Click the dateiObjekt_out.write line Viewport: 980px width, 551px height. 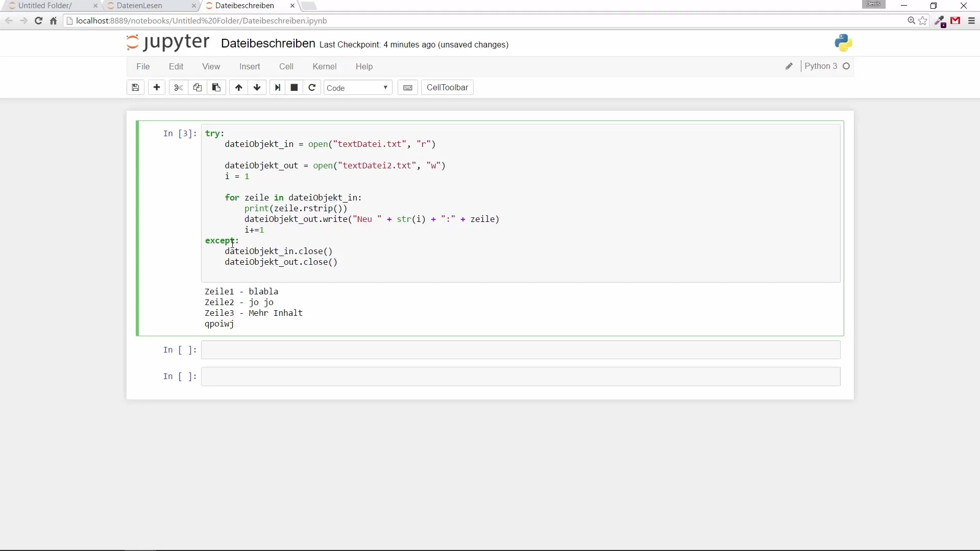(372, 219)
